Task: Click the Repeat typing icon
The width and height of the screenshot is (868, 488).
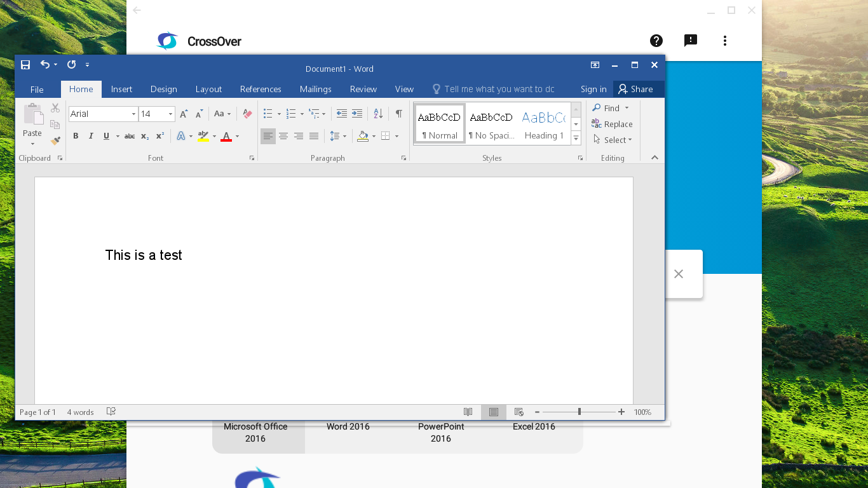Action: [x=71, y=65]
